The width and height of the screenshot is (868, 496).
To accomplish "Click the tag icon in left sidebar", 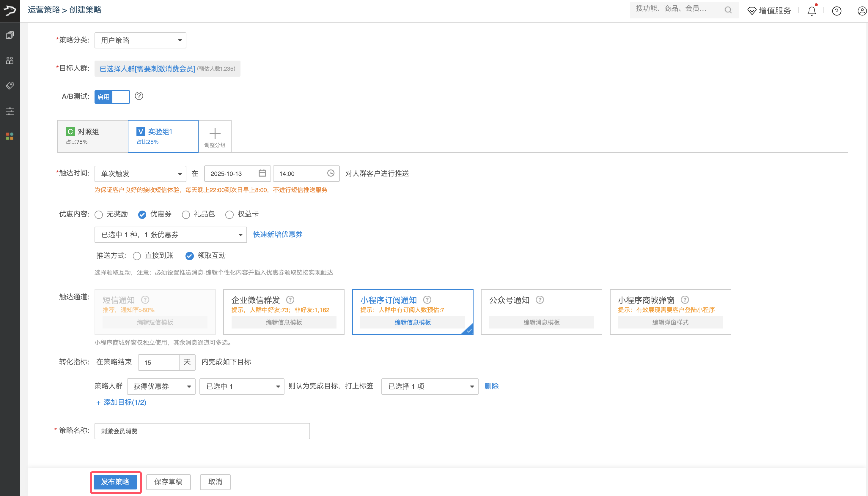I will pos(10,85).
